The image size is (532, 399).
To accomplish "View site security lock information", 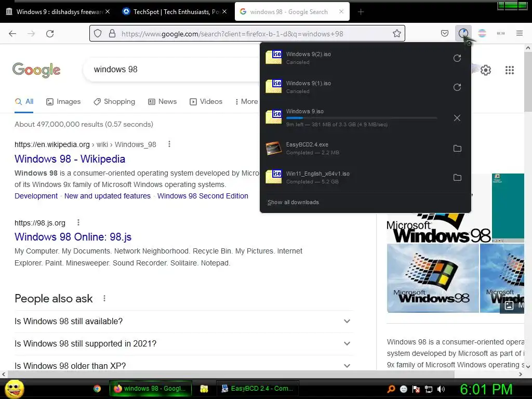I will (x=112, y=33).
